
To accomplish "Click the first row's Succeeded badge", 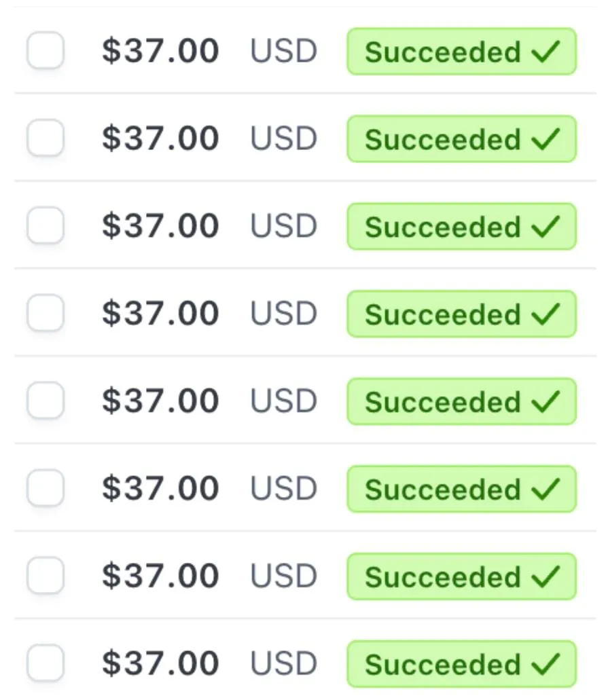I will click(x=461, y=52).
